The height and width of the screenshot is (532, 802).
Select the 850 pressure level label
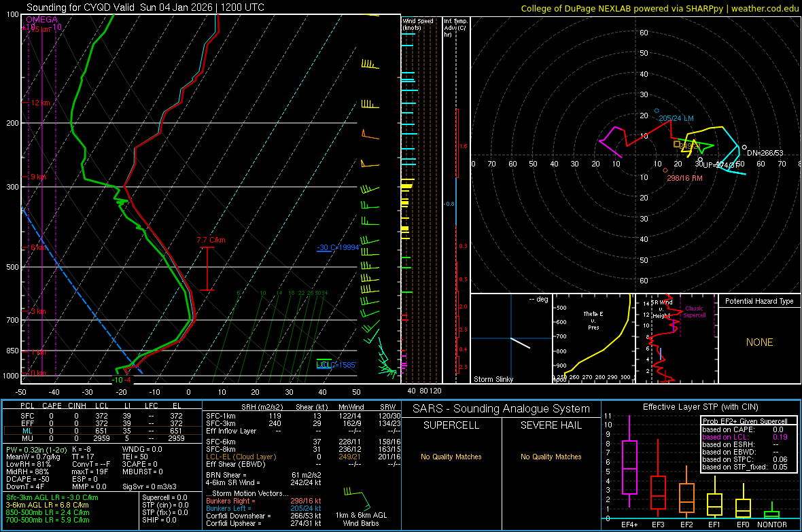12,351
